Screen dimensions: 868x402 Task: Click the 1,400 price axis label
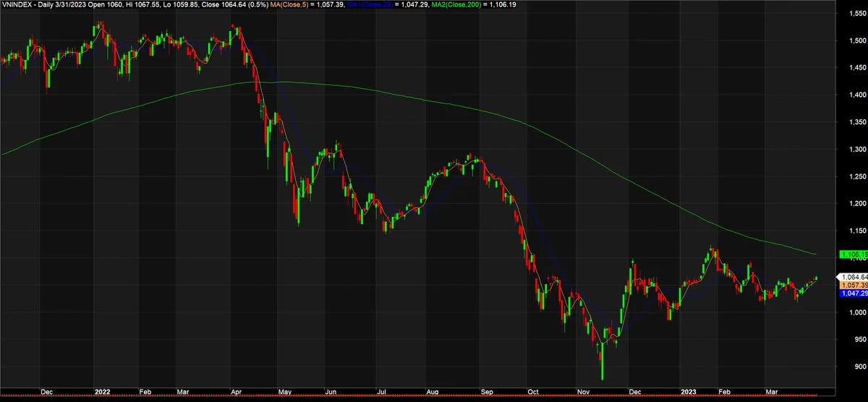click(858, 95)
